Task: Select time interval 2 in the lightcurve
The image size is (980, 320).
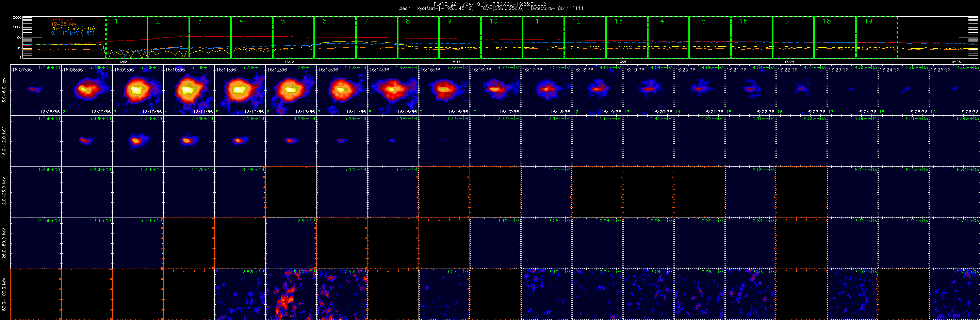Action: click(x=168, y=37)
